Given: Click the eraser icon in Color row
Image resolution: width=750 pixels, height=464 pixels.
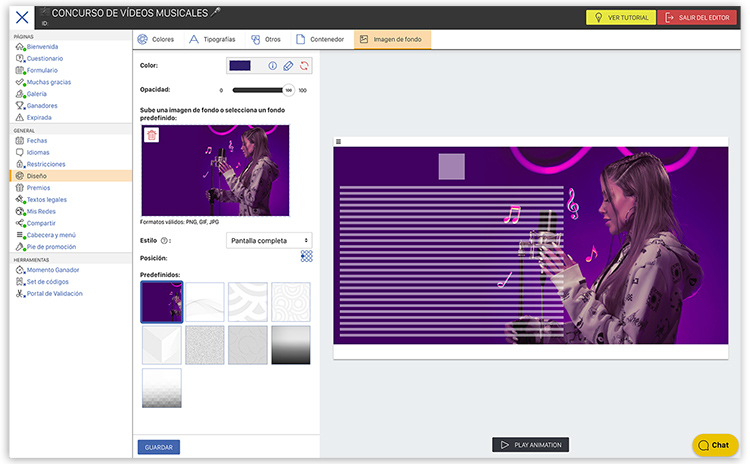Looking at the screenshot, I should coord(288,66).
